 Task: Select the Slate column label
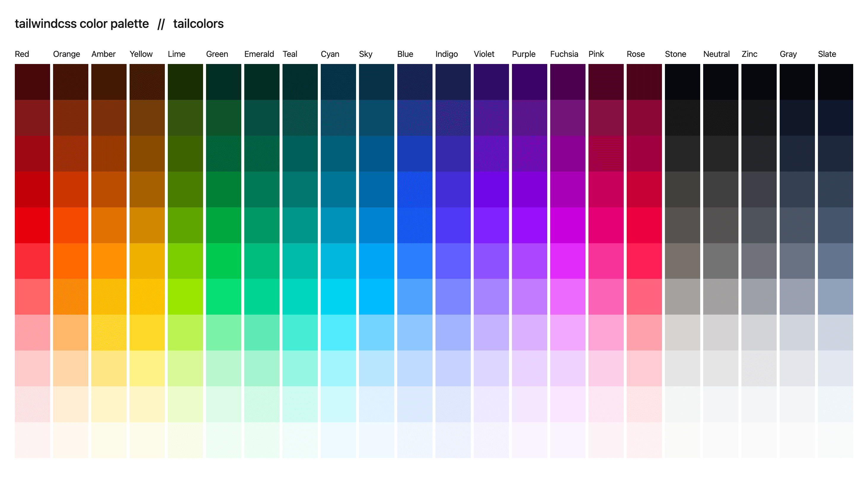[827, 54]
